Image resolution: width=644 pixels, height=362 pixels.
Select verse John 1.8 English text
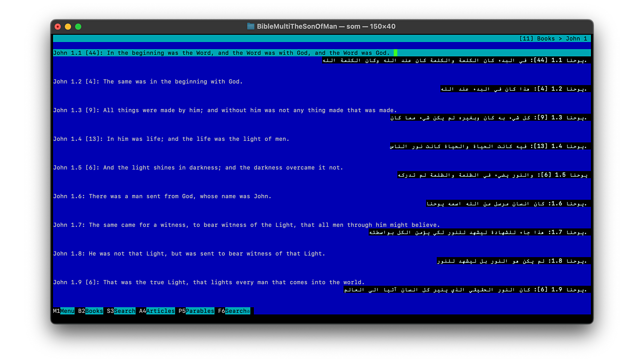click(x=189, y=254)
